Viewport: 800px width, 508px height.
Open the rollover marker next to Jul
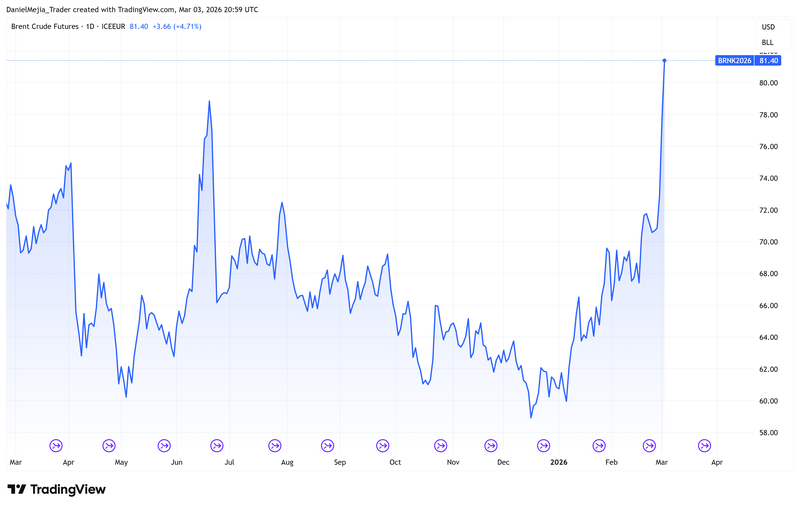(216, 446)
